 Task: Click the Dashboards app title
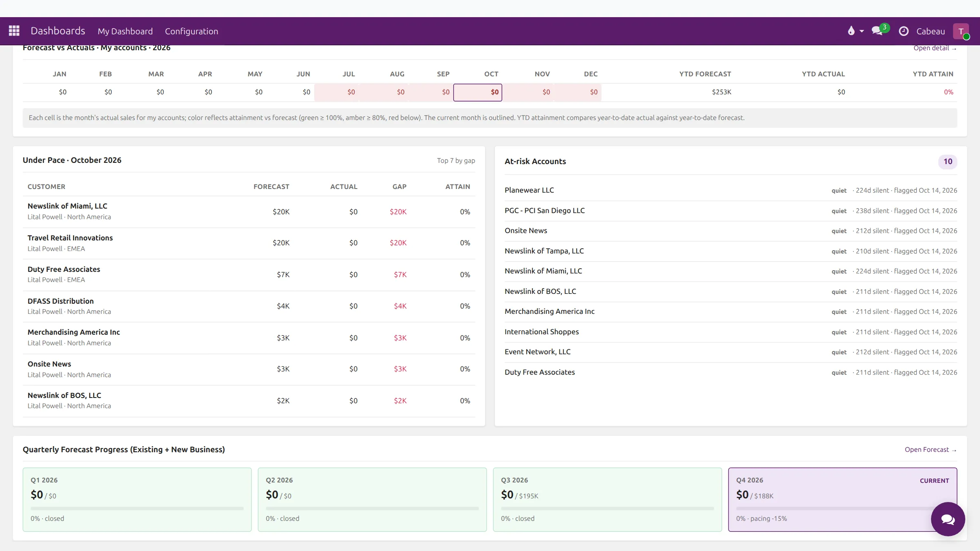58,31
